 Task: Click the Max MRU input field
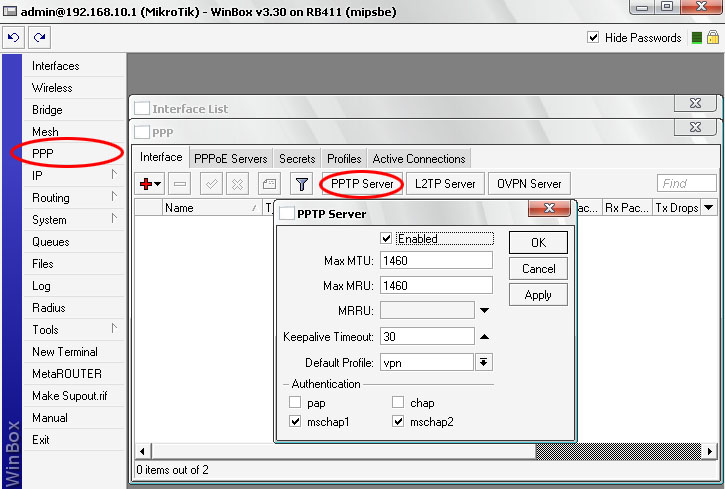(x=436, y=285)
